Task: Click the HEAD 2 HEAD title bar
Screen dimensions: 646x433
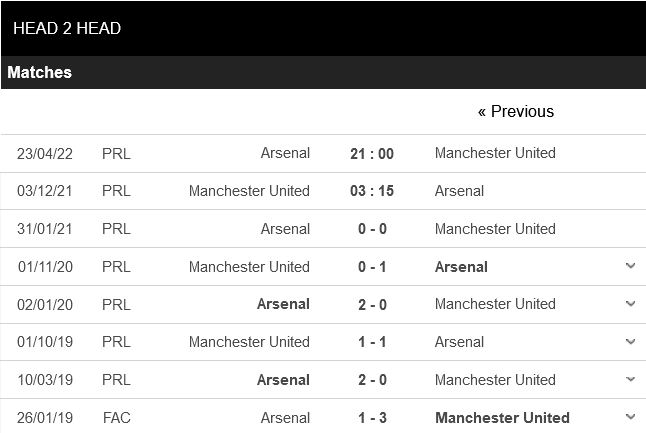Action: [x=67, y=28]
